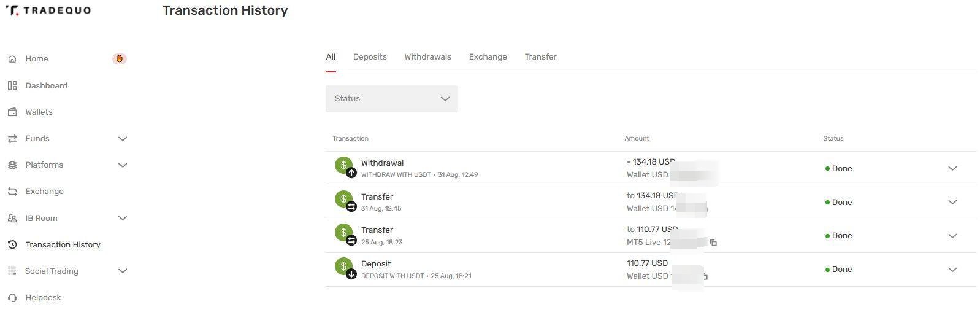Viewport: 980px width, 315px height.
Task: Expand the IB Room sidebar section
Action: pyautogui.click(x=123, y=218)
